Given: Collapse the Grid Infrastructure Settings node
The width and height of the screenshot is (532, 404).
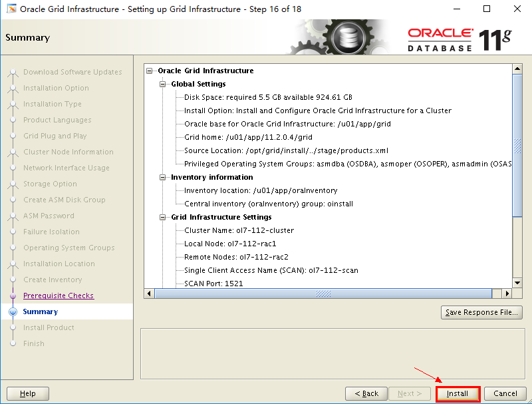Looking at the screenshot, I should click(x=162, y=217).
